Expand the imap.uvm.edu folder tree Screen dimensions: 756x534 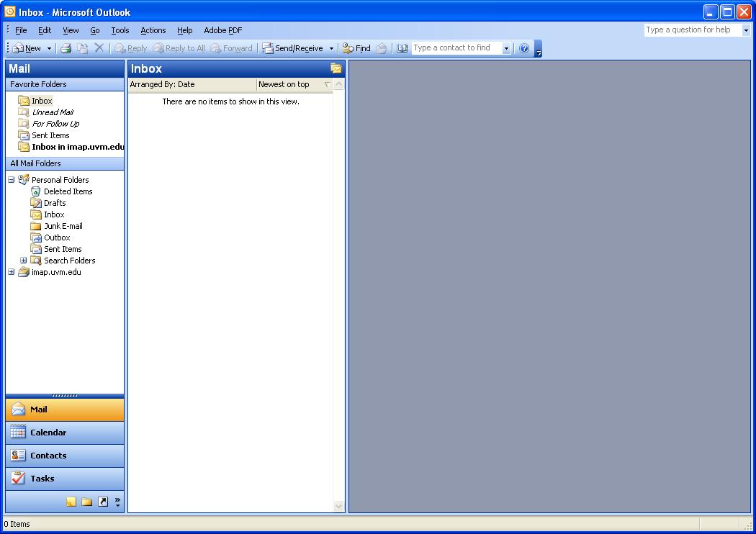pyautogui.click(x=12, y=272)
